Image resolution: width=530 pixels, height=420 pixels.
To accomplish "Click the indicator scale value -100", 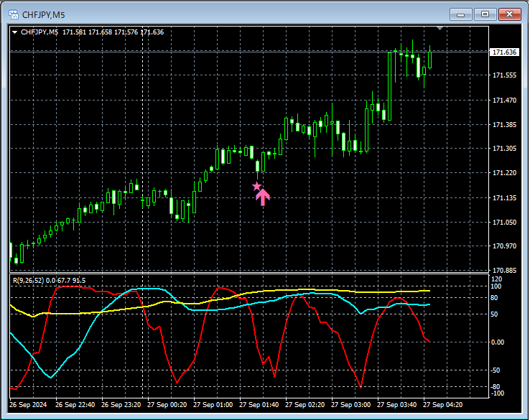I will click(x=497, y=393).
